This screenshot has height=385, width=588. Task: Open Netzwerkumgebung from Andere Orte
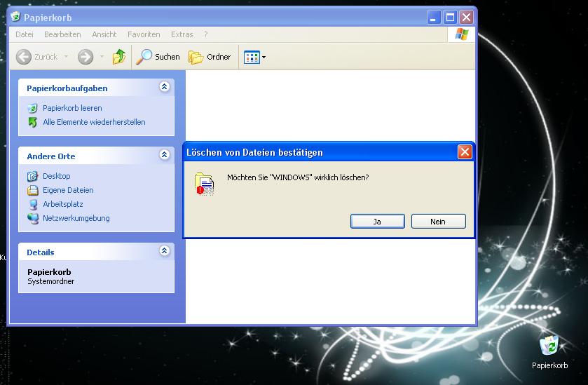tap(76, 218)
